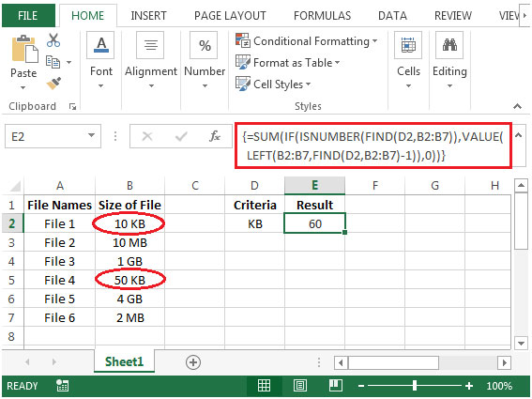Select result cell showing 60
The width and height of the screenshot is (532, 399).
tap(315, 223)
